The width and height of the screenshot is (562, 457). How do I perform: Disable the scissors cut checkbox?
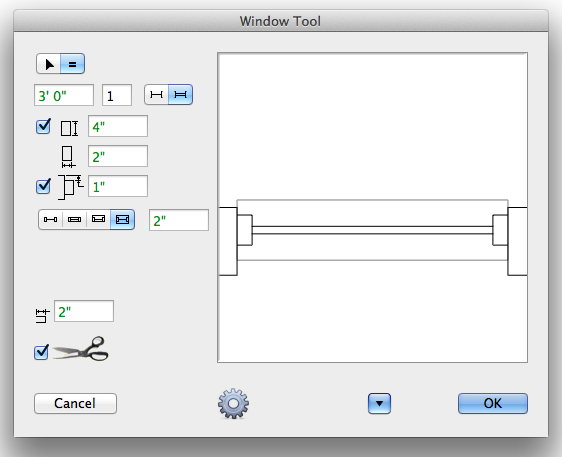pyautogui.click(x=42, y=352)
